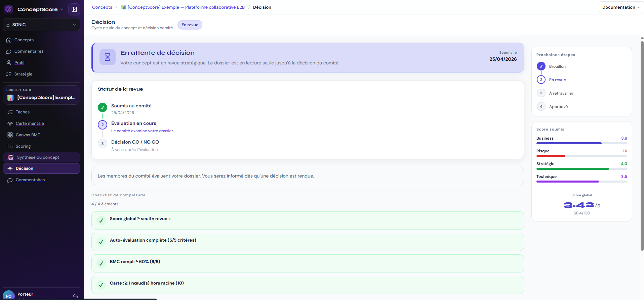644x300 pixels.
Task: Open Stratégie link in sidebar
Action: click(x=23, y=74)
